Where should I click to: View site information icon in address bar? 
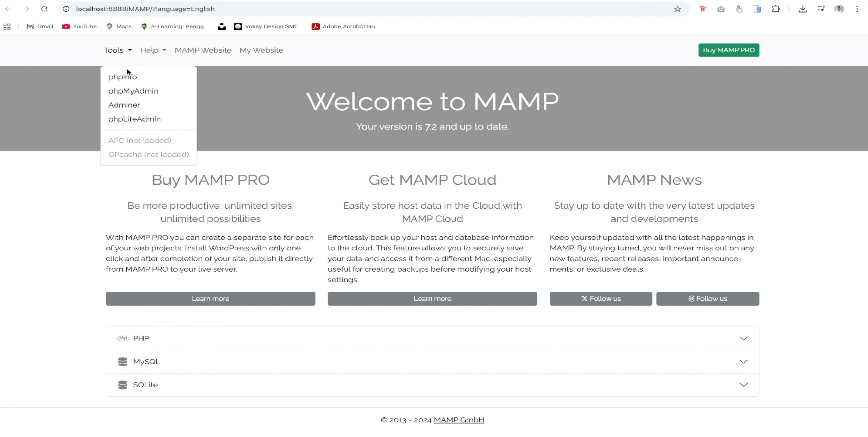tap(66, 9)
